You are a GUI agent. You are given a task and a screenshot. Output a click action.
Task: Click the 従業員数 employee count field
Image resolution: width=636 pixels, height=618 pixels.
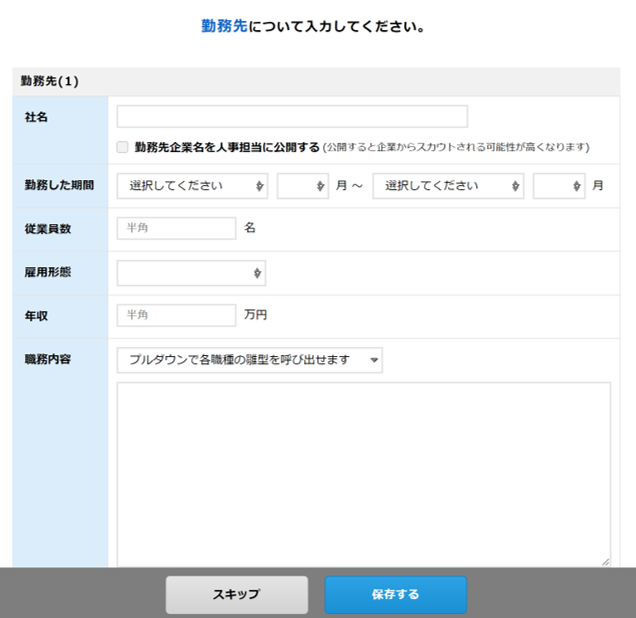(176, 228)
